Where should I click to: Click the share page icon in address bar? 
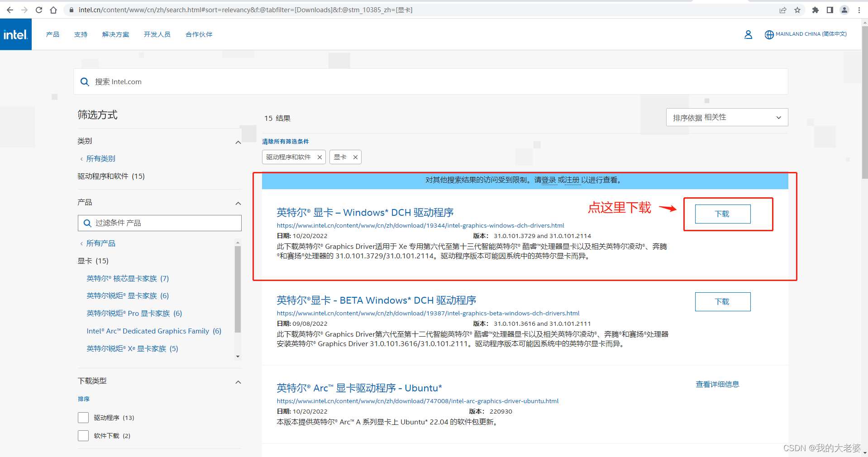[x=783, y=10]
